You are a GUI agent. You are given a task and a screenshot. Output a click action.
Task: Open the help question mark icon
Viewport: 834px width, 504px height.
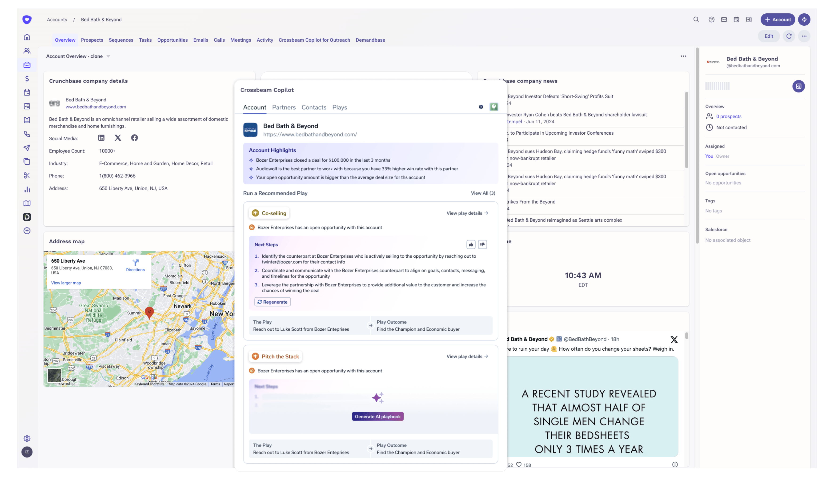pos(711,20)
